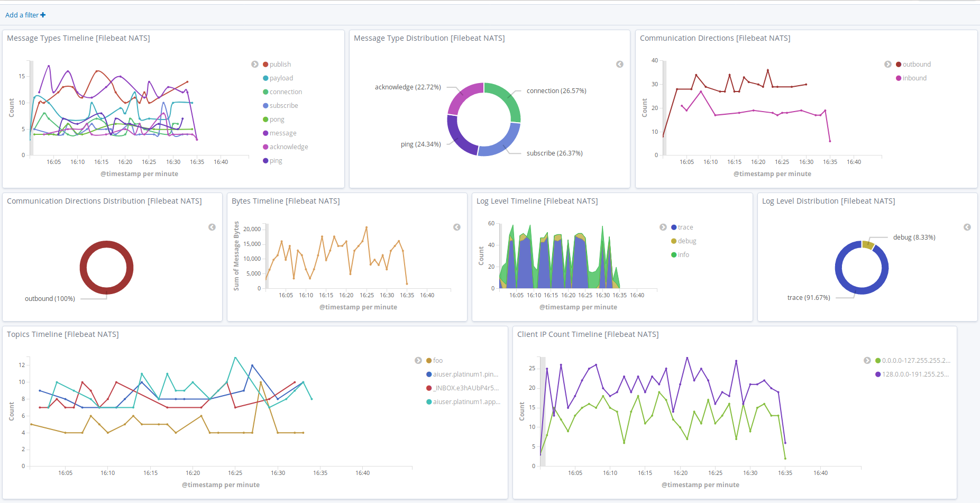Select the pong legend entry
The height and width of the screenshot is (503, 980).
coord(273,119)
